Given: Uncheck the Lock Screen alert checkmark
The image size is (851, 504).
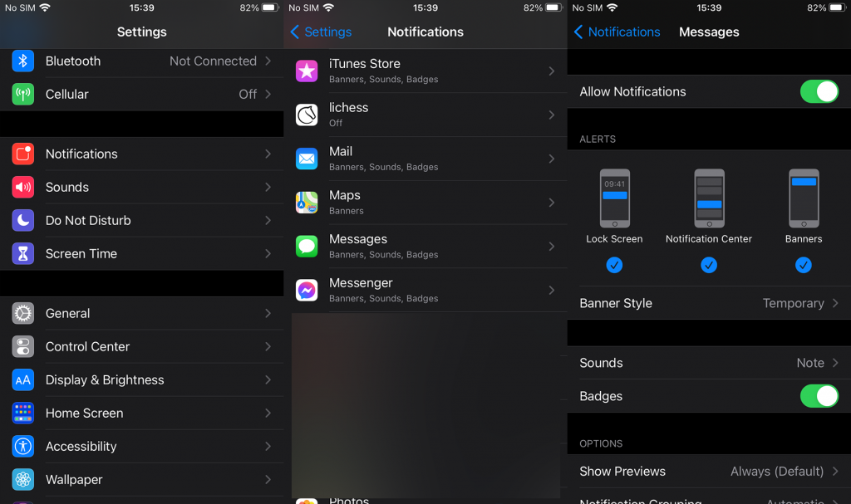Looking at the screenshot, I should 614,266.
